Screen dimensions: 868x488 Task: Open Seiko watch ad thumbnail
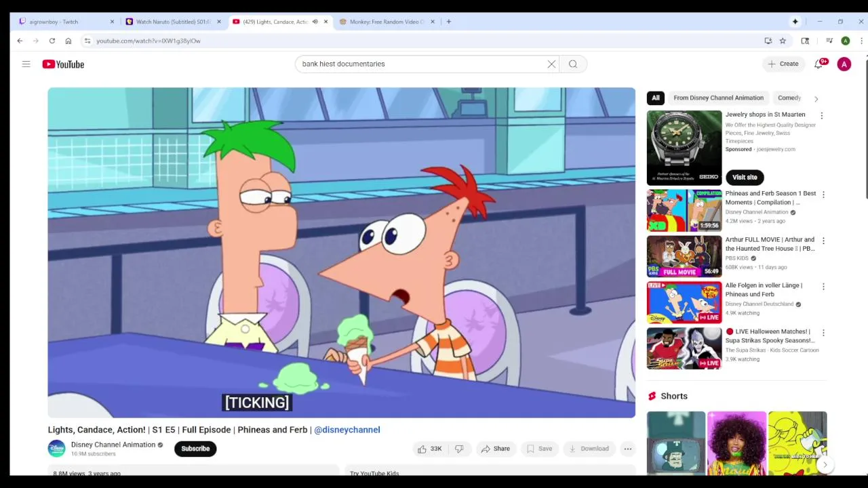[684, 148]
